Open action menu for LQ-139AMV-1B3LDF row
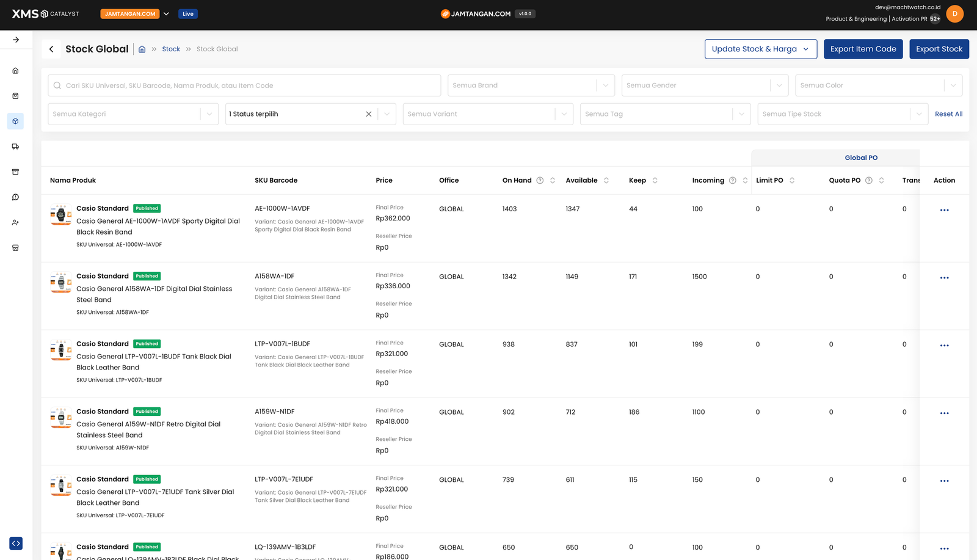The image size is (977, 560). tap(945, 549)
